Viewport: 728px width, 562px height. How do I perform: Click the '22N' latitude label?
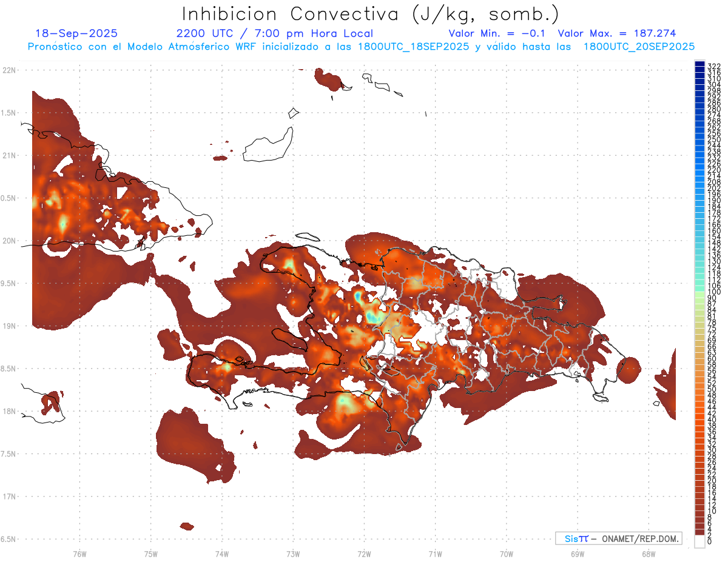9,70
